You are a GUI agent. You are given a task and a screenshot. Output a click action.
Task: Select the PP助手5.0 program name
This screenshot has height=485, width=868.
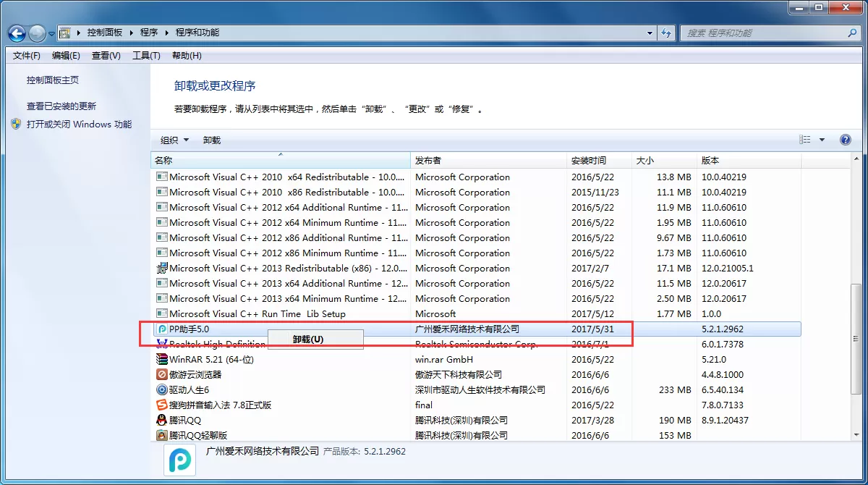coord(189,329)
